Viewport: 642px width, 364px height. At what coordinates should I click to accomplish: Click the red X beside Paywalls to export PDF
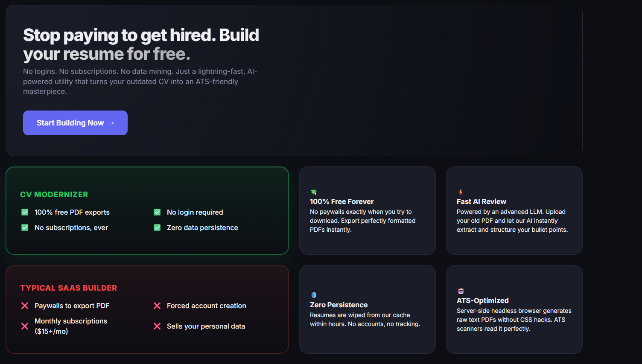click(x=25, y=306)
